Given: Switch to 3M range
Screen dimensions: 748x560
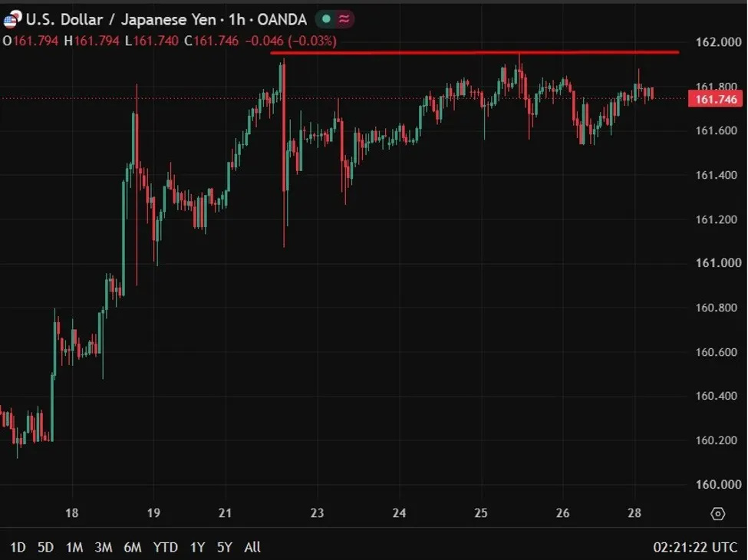Looking at the screenshot, I should 104,547.
